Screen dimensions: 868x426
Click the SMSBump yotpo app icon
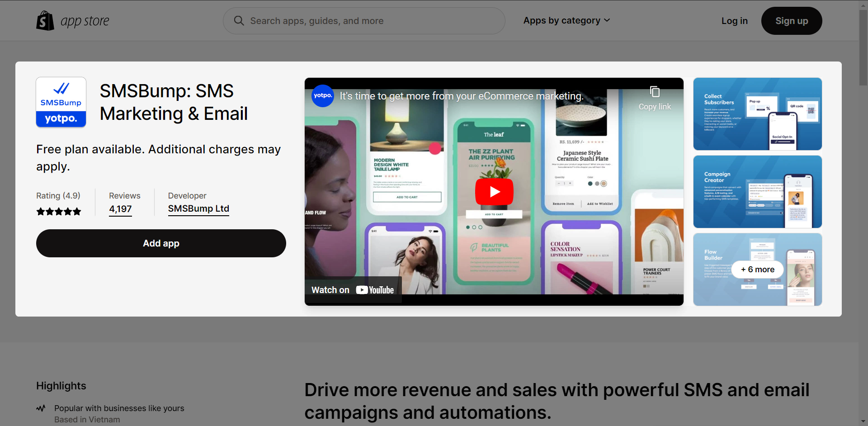(x=61, y=102)
